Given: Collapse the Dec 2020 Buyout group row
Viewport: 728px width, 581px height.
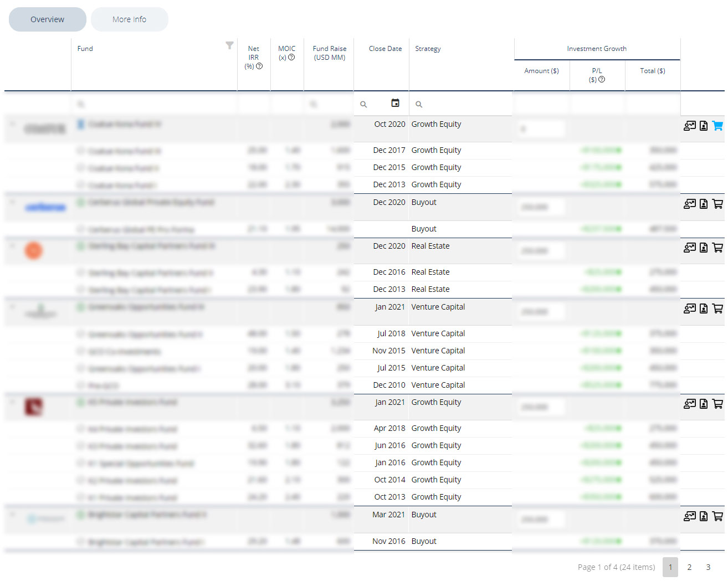Looking at the screenshot, I should (12, 202).
